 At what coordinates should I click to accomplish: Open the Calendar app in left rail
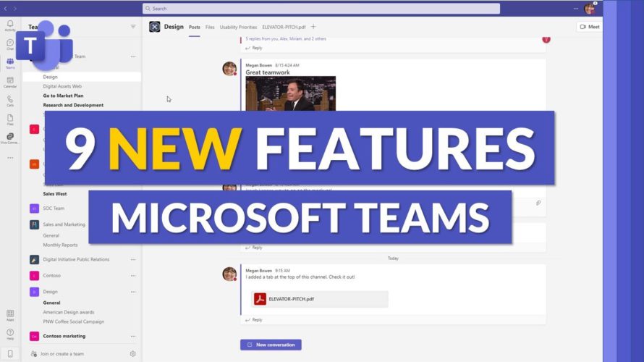10,83
